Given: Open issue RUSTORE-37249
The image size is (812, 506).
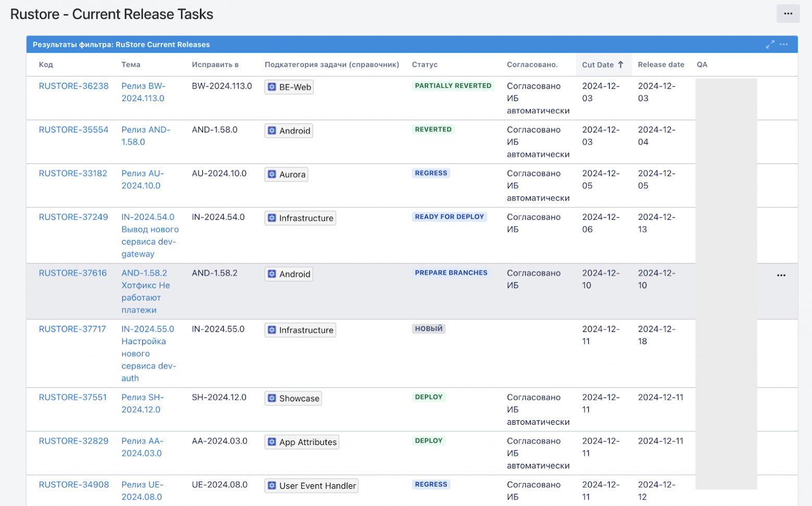Looking at the screenshot, I should coord(73,217).
